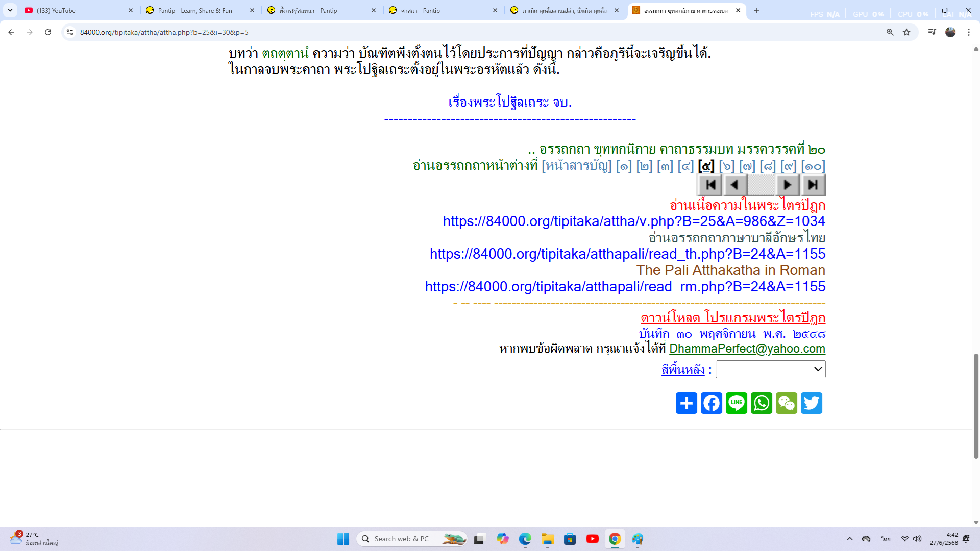Open a new browser tab
980x551 pixels.
tap(756, 10)
